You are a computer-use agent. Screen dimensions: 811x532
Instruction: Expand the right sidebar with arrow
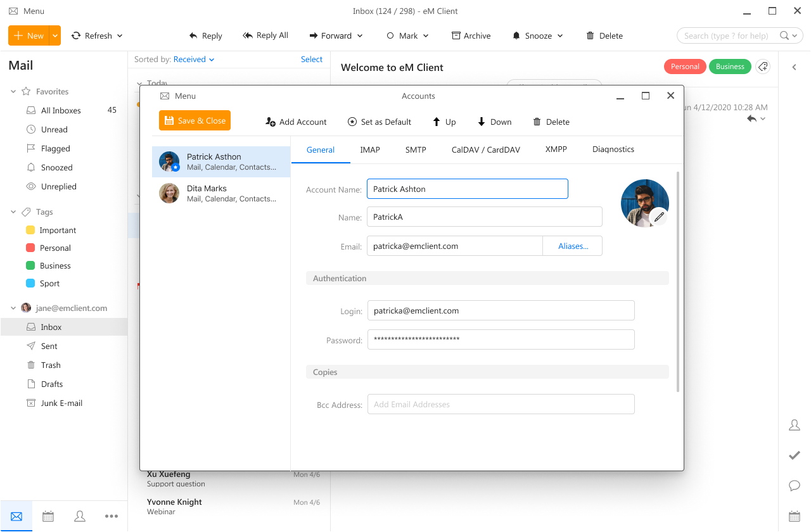pos(794,66)
